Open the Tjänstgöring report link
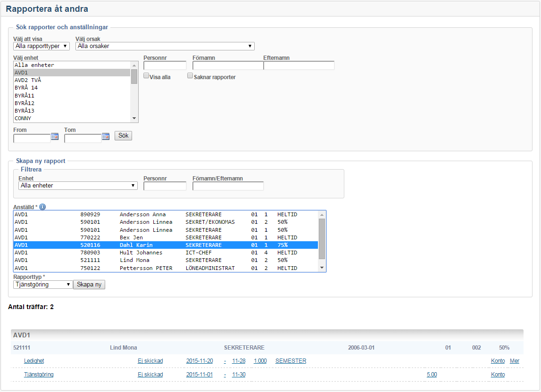Screen dimensions: 541x392 (x=39, y=375)
